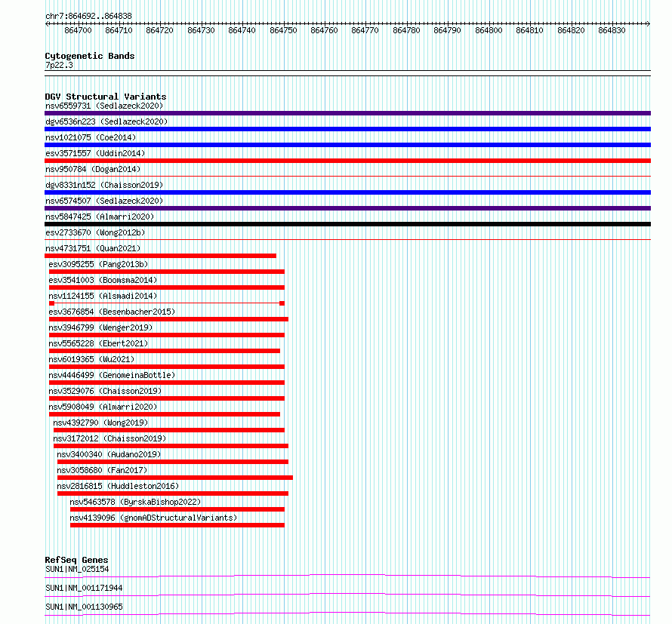Select nsv4446499 (GenomeinaBottle) label
The height and width of the screenshot is (624, 672).
coord(112,375)
